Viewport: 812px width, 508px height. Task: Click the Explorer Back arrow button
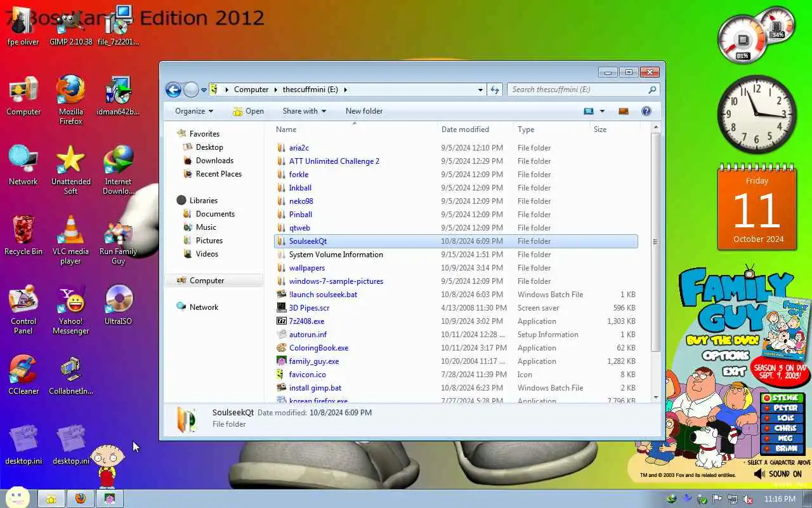(x=173, y=90)
